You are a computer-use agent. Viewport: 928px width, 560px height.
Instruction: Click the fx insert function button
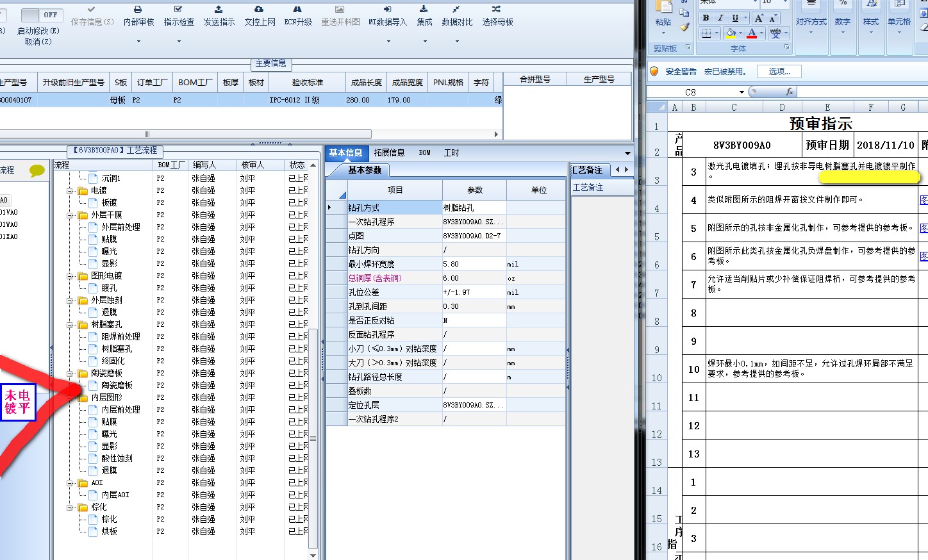[789, 92]
